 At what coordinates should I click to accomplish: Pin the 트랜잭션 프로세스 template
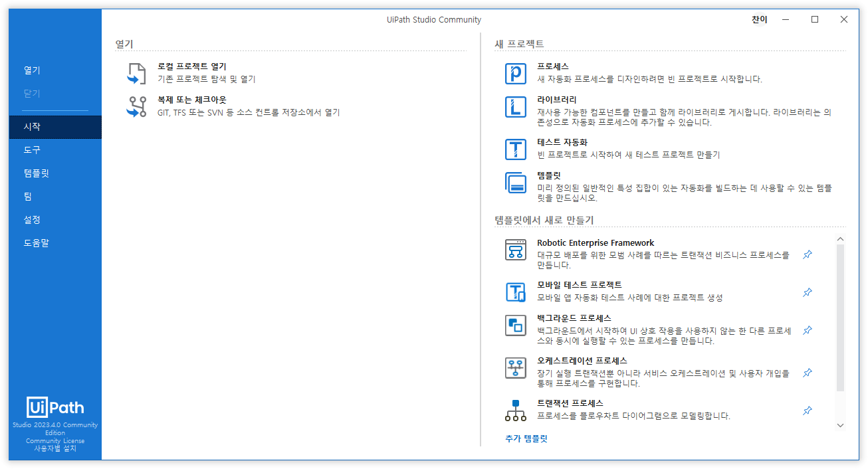point(808,411)
